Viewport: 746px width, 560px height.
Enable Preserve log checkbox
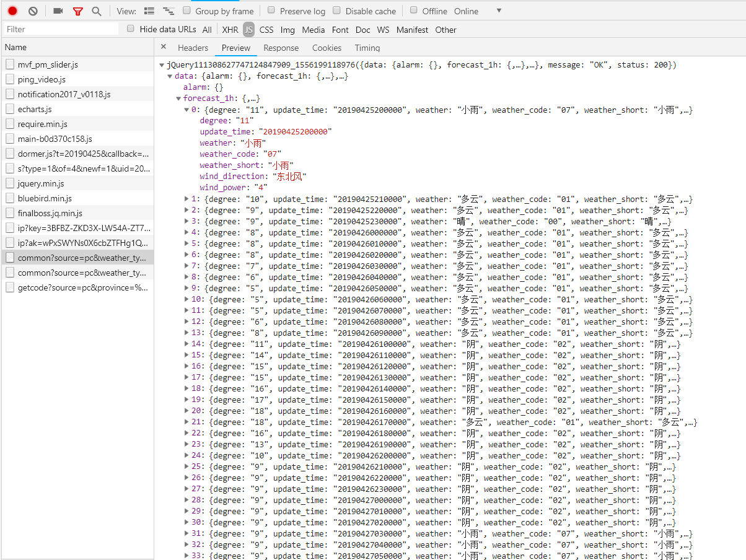pyautogui.click(x=271, y=11)
